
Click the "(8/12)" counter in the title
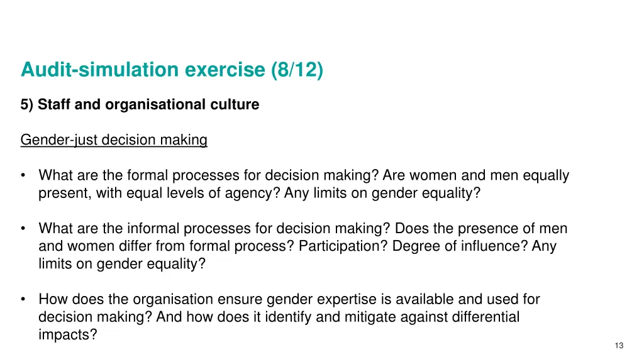tap(297, 69)
